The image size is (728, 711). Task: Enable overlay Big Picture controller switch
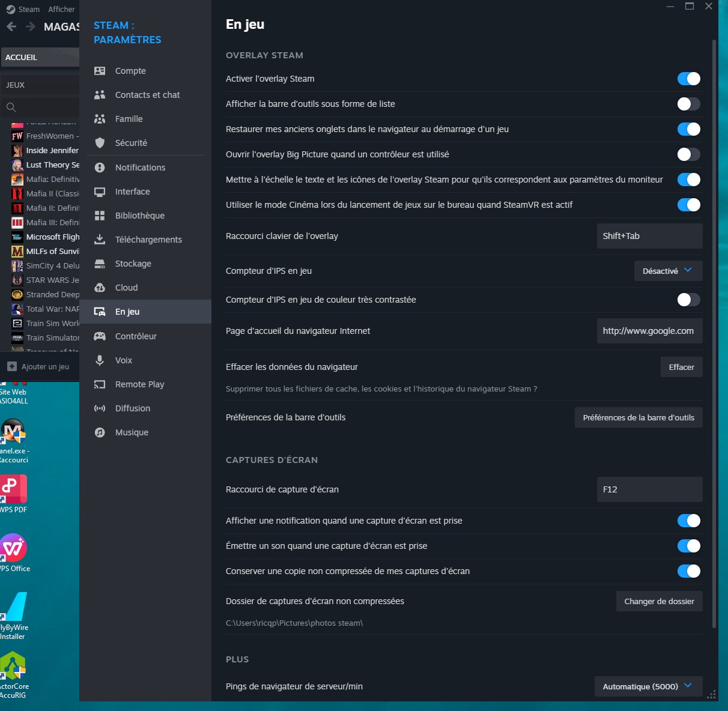pos(689,154)
